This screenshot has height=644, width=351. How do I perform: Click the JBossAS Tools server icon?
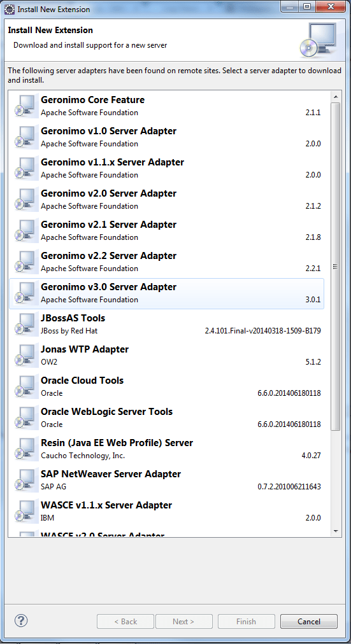pyautogui.click(x=25, y=325)
